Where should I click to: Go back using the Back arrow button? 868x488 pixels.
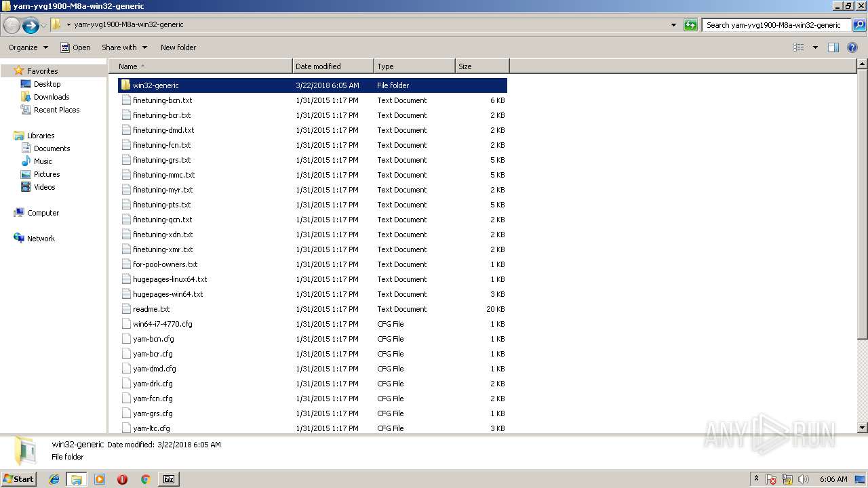[12, 26]
